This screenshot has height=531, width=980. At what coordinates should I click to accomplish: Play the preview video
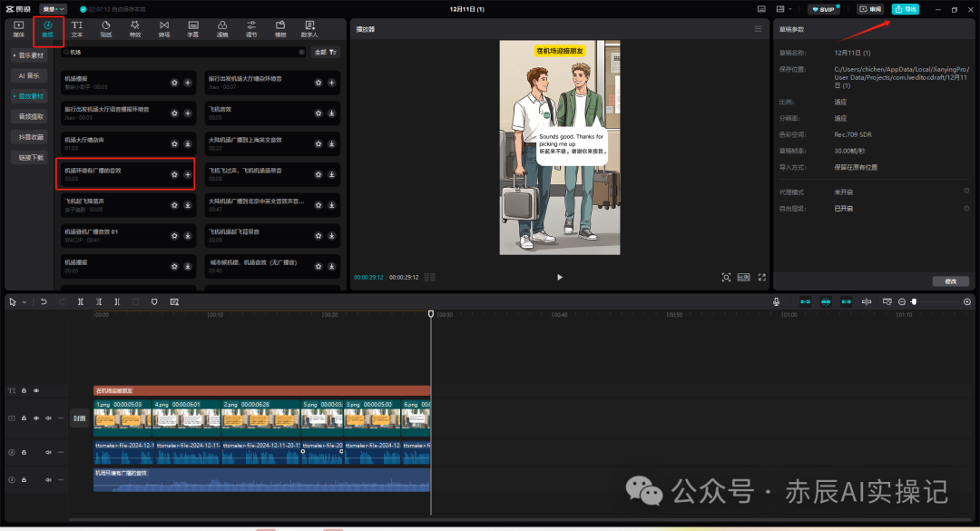tap(559, 277)
